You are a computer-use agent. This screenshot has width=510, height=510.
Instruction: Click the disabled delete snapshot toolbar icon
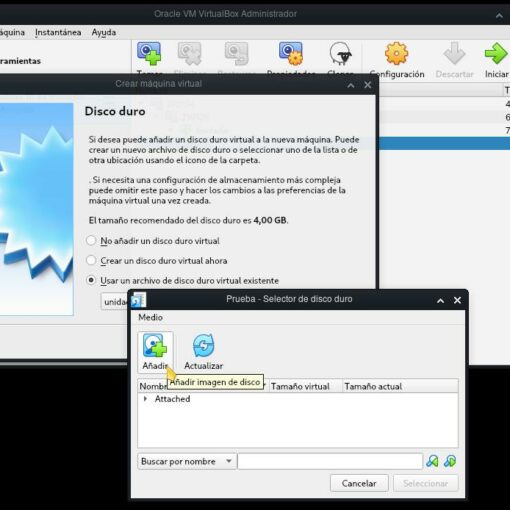[189, 54]
